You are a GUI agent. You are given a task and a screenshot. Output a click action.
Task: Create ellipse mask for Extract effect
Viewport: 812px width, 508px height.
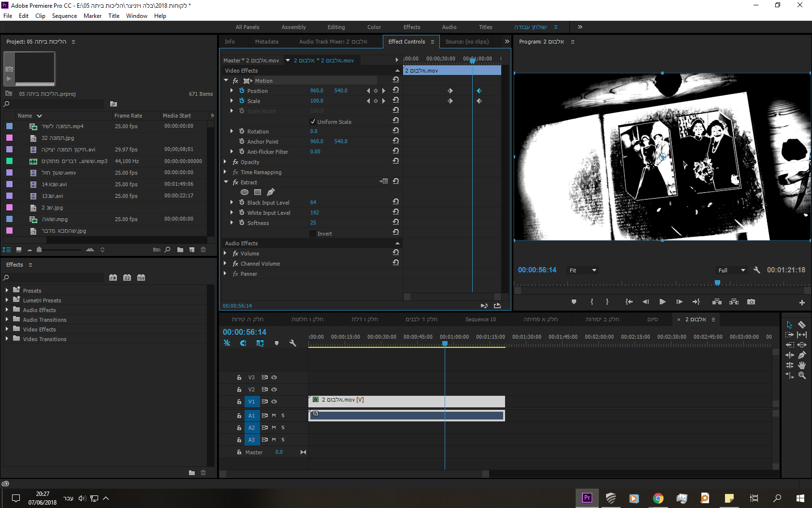245,192
